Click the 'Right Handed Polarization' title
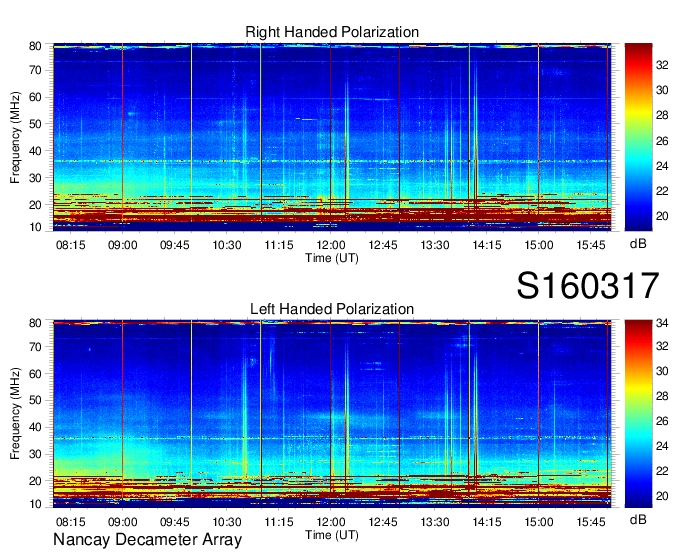Viewport: 680px width, 552px height. pyautogui.click(x=332, y=32)
